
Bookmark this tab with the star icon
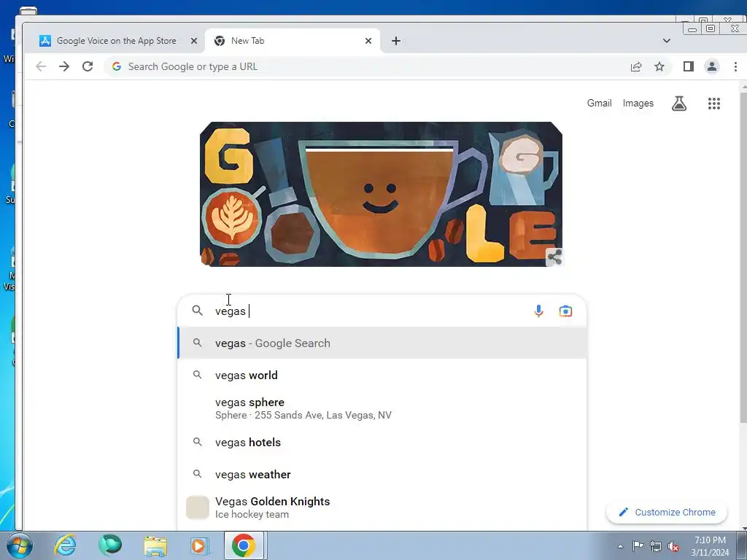point(659,66)
